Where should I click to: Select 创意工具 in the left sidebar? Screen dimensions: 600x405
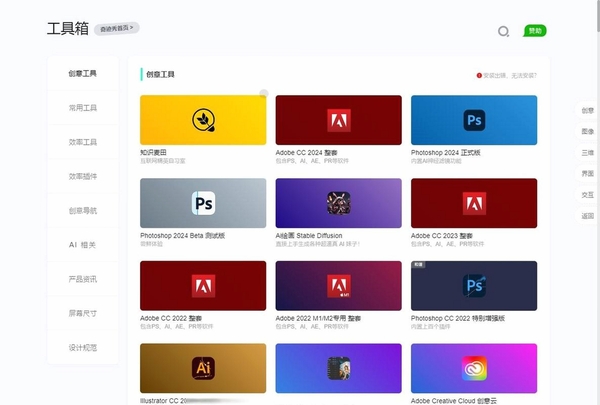click(83, 73)
